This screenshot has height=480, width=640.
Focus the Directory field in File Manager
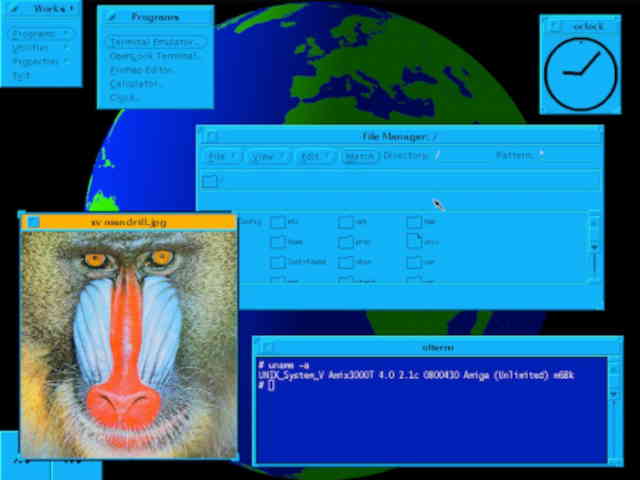[463, 156]
